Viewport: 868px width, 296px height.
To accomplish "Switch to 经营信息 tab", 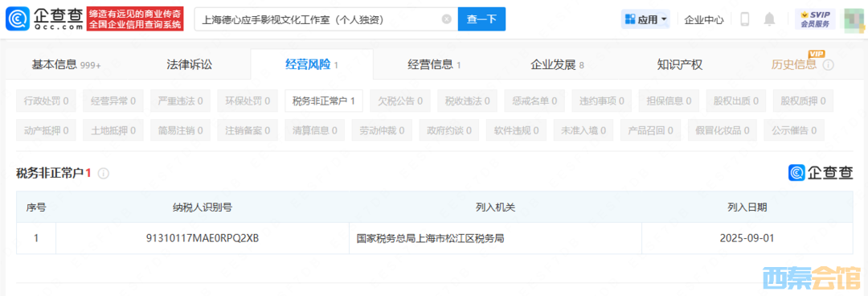I will pos(435,65).
